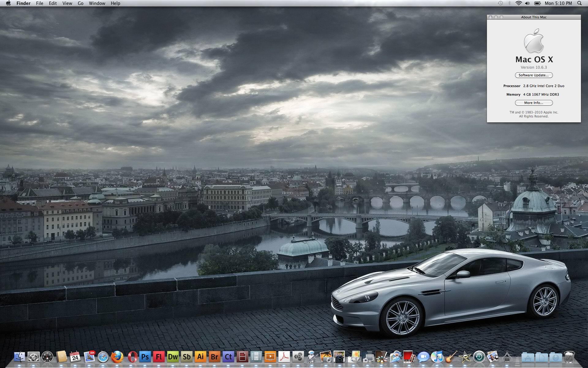588x368 pixels.
Task: Open System Profiler caliper icon in dock
Action: [x=507, y=357]
